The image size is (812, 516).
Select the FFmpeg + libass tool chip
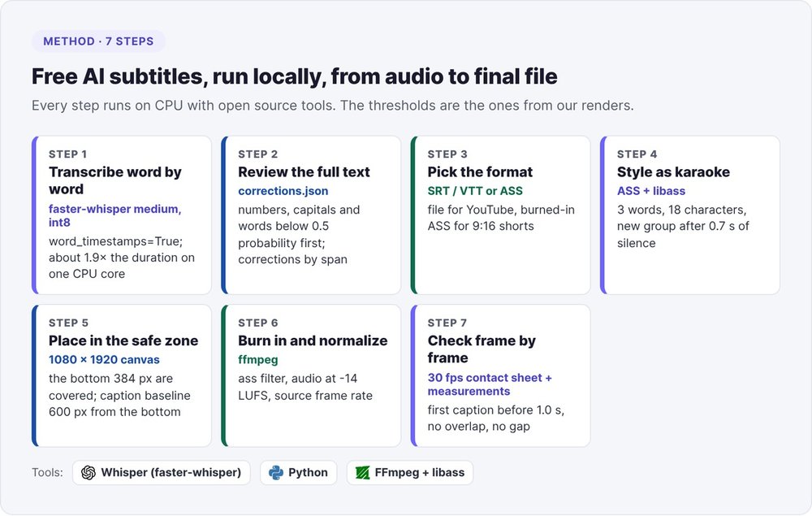tap(409, 472)
